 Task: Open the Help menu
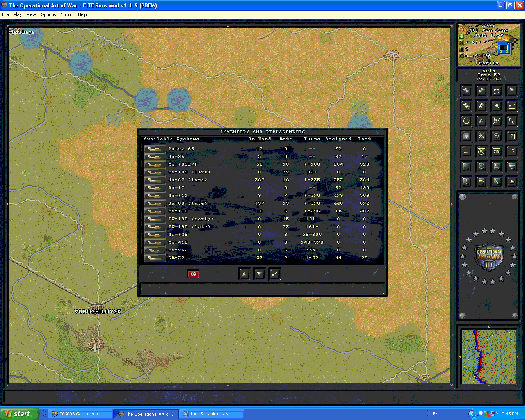pyautogui.click(x=82, y=14)
